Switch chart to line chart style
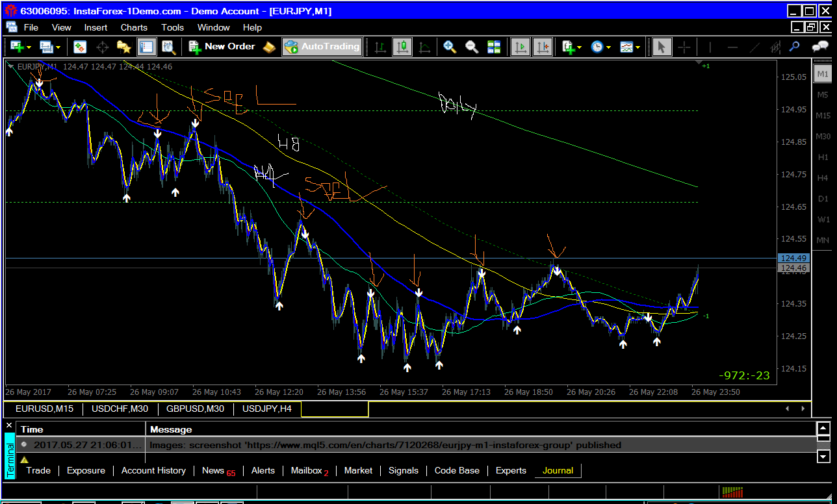837x504 pixels. (x=424, y=47)
